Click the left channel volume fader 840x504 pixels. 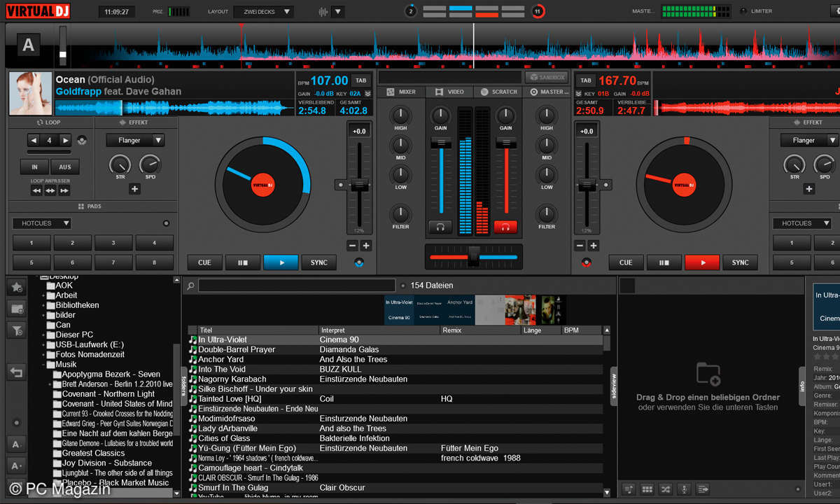440,142
